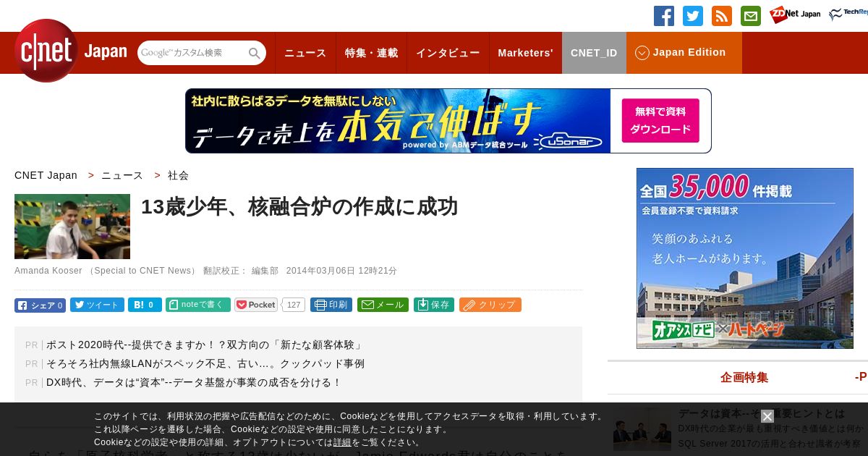The width and height of the screenshot is (868, 456).
Task: Open the CNET Facebook page icon
Action: pos(664,16)
